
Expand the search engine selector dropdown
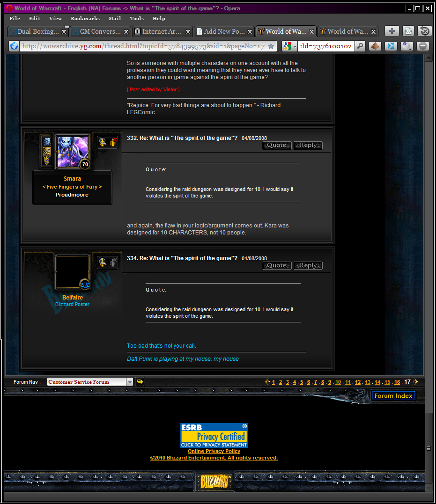[295, 46]
